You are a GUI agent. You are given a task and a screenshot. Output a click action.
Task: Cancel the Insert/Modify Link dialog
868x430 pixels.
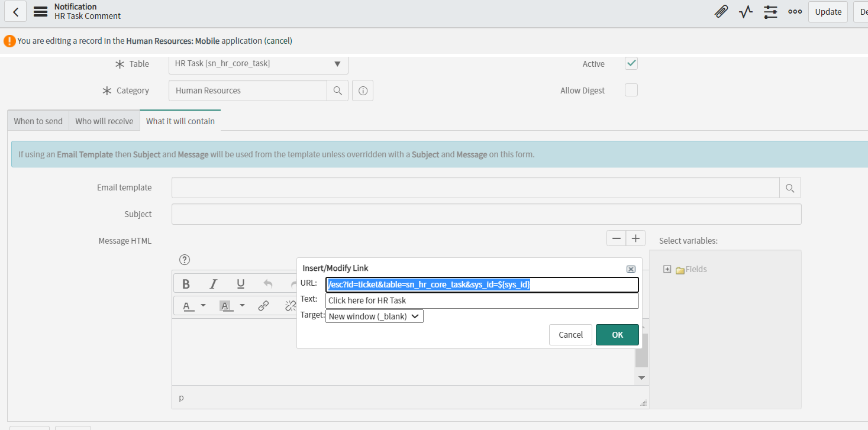(x=570, y=335)
